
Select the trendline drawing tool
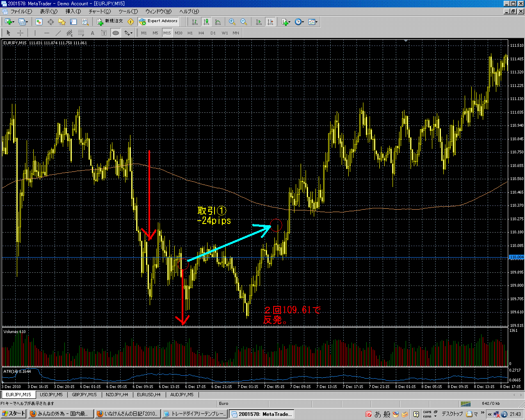click(x=58, y=33)
